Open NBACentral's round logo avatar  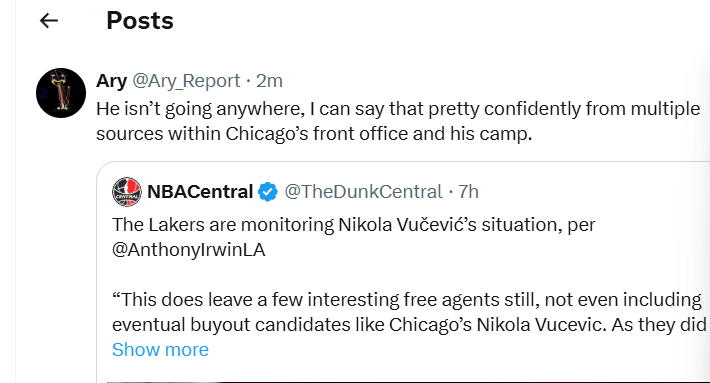pos(127,192)
